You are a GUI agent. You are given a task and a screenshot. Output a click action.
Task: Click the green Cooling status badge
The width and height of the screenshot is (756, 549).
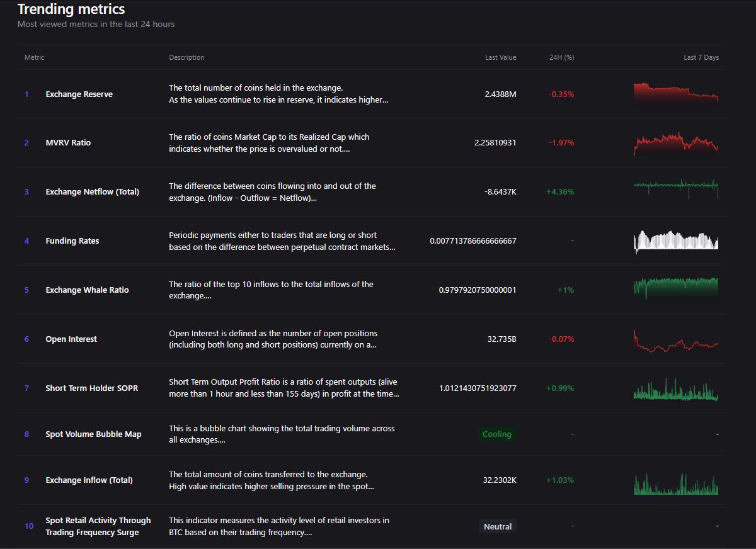coord(497,434)
